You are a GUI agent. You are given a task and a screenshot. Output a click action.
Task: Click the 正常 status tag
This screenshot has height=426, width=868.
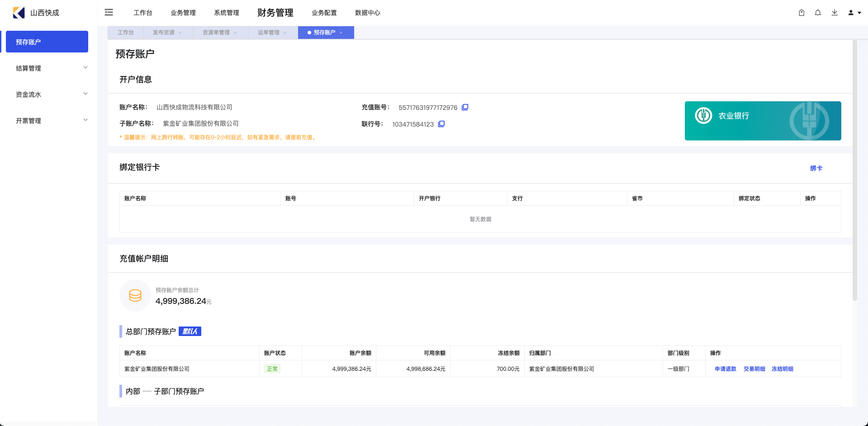[x=272, y=369]
